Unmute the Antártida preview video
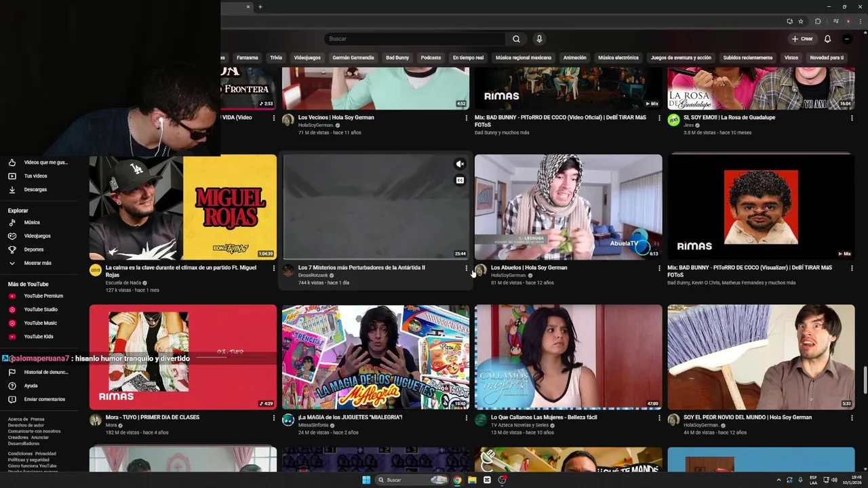Image resolution: width=868 pixels, height=488 pixels. click(460, 164)
